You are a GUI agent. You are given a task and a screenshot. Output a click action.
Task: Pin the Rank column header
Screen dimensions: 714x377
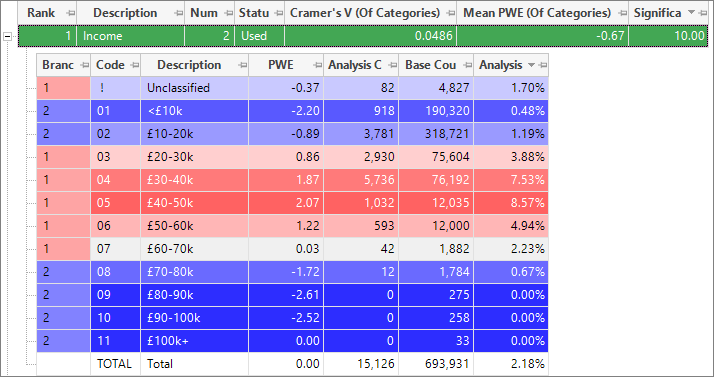coord(71,13)
